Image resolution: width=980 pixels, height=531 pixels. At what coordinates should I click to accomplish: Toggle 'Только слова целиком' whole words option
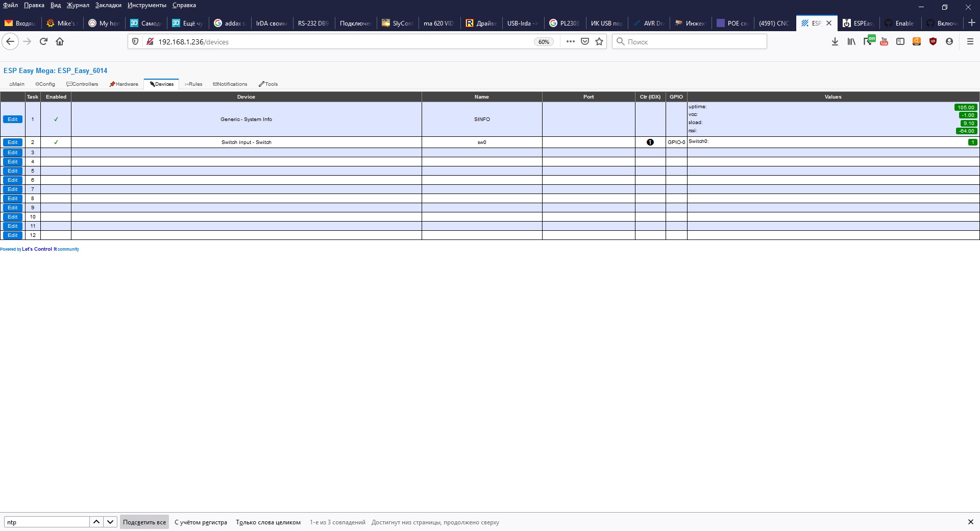pos(268,522)
